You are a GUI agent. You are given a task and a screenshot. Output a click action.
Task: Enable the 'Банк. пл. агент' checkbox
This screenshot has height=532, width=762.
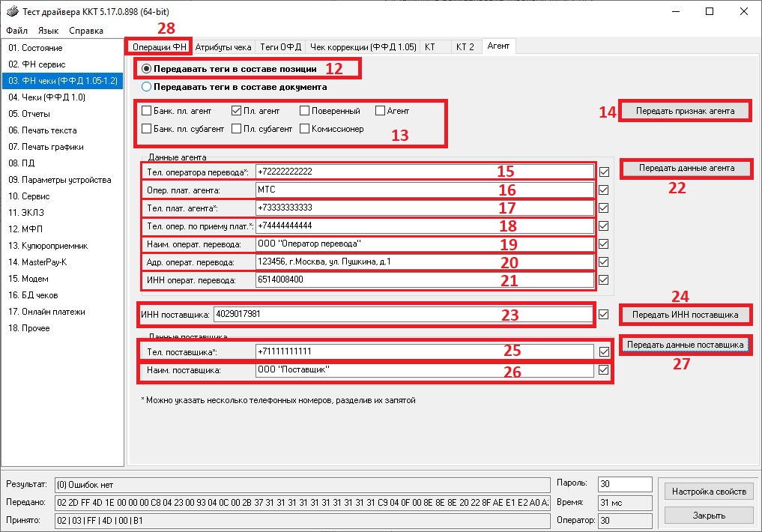coord(147,111)
